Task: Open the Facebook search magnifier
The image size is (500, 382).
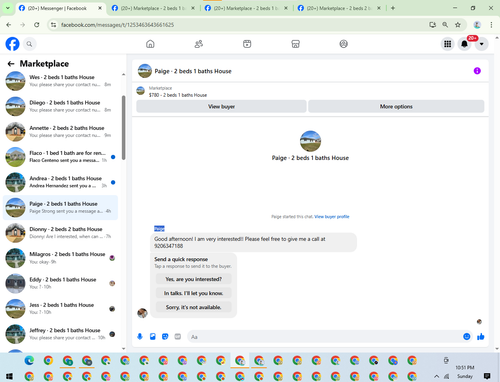Action: [29, 44]
